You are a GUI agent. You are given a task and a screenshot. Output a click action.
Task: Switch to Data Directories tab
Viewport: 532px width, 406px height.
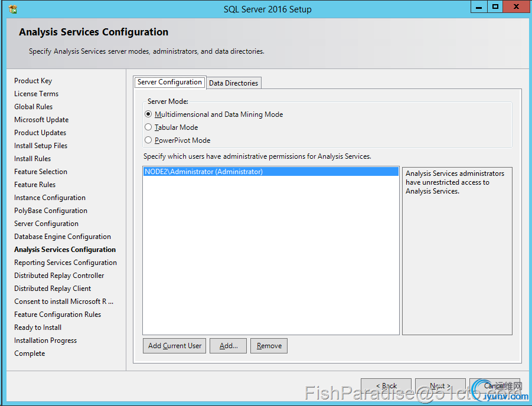point(233,83)
